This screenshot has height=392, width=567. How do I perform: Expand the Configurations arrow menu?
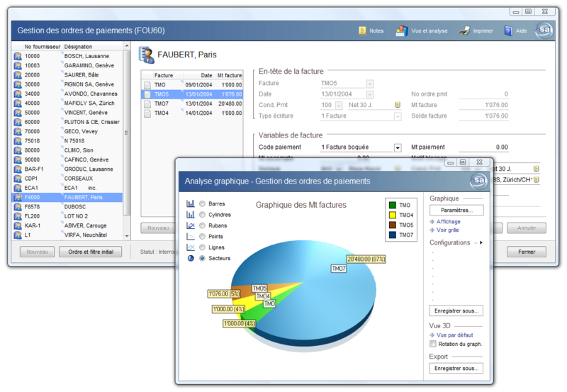click(481, 242)
